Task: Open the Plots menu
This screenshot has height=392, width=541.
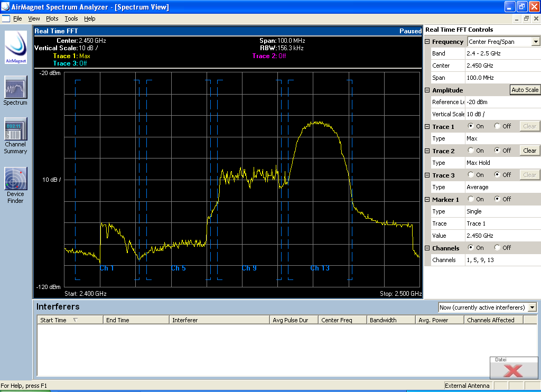Action: point(52,18)
